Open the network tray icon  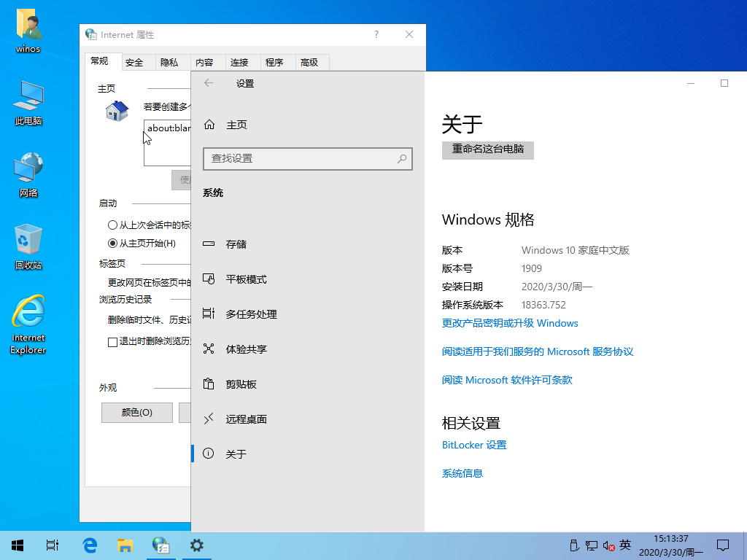(x=591, y=545)
